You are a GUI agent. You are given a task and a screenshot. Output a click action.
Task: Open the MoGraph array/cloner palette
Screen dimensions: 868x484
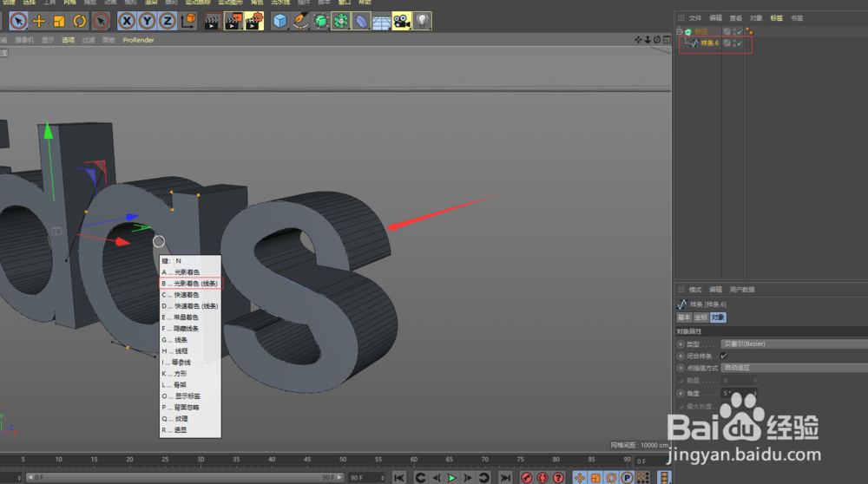(340, 21)
